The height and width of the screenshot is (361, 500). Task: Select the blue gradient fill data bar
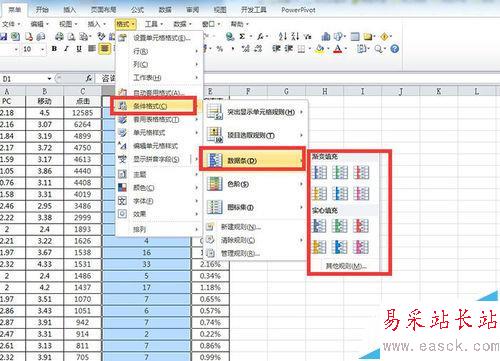click(x=319, y=172)
